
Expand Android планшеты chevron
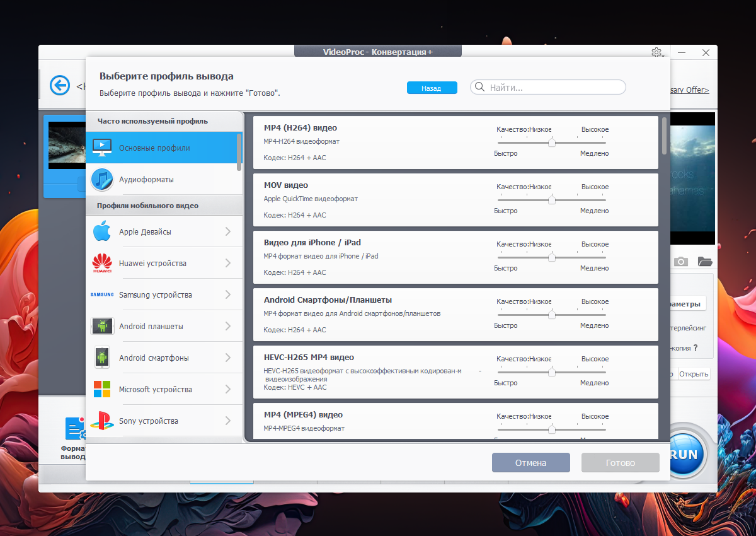click(x=228, y=326)
